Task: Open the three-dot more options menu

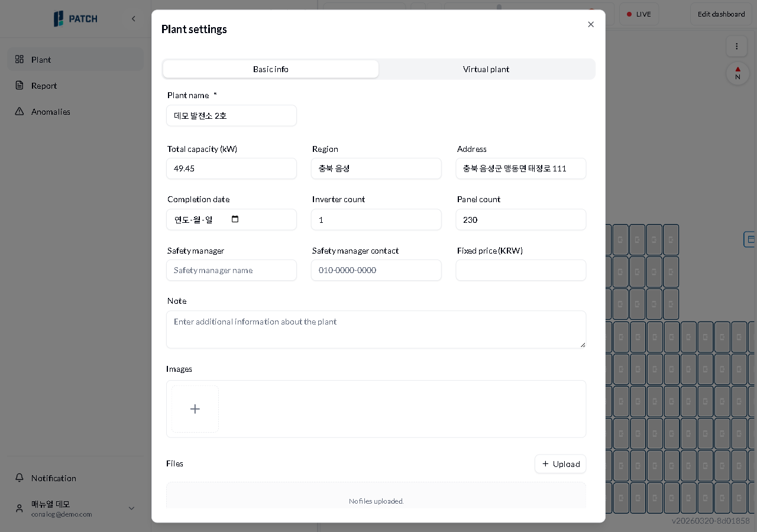Action: pyautogui.click(x=736, y=46)
